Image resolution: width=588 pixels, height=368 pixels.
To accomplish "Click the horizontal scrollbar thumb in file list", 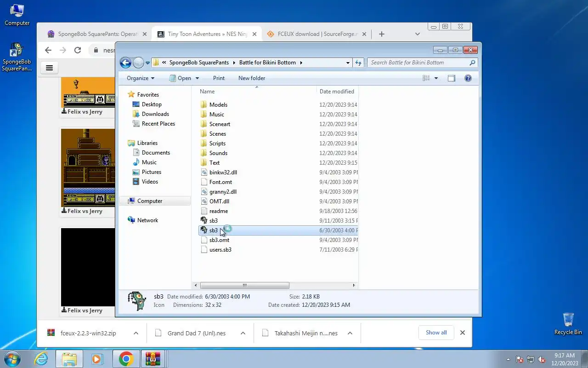I will pyautogui.click(x=245, y=285).
